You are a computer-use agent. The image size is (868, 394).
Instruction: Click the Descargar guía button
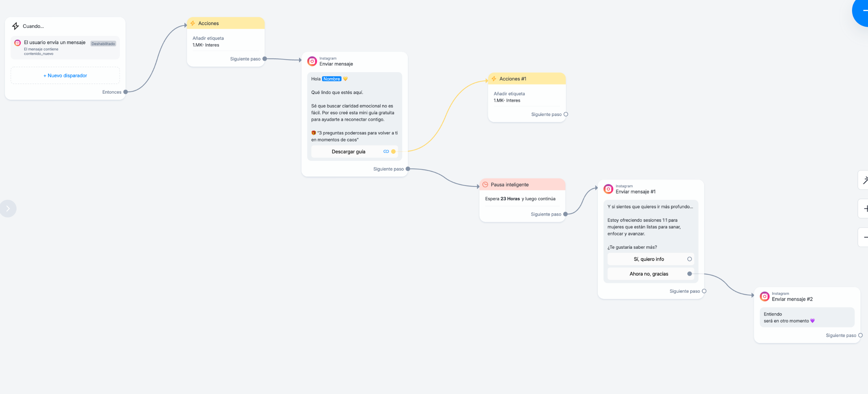click(348, 152)
